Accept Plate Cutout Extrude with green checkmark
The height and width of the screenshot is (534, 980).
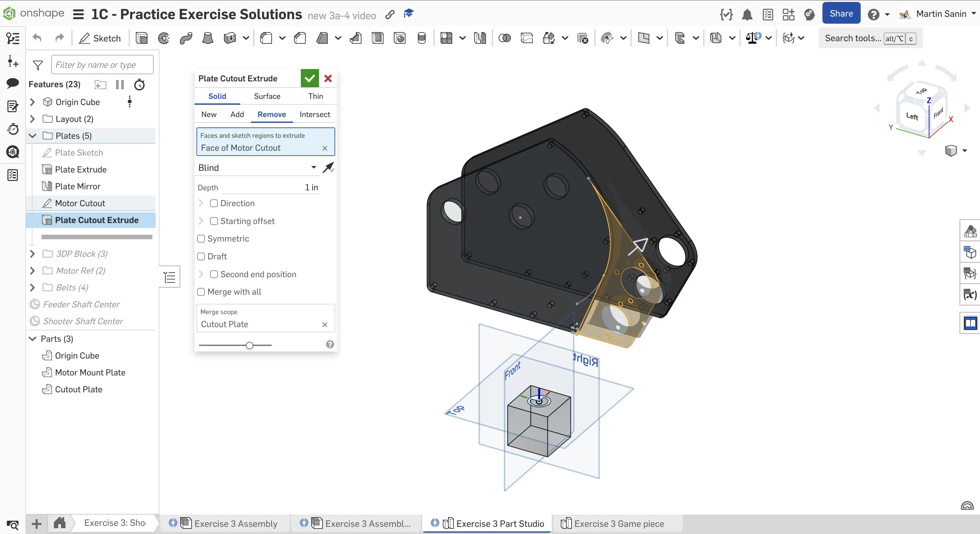(309, 78)
